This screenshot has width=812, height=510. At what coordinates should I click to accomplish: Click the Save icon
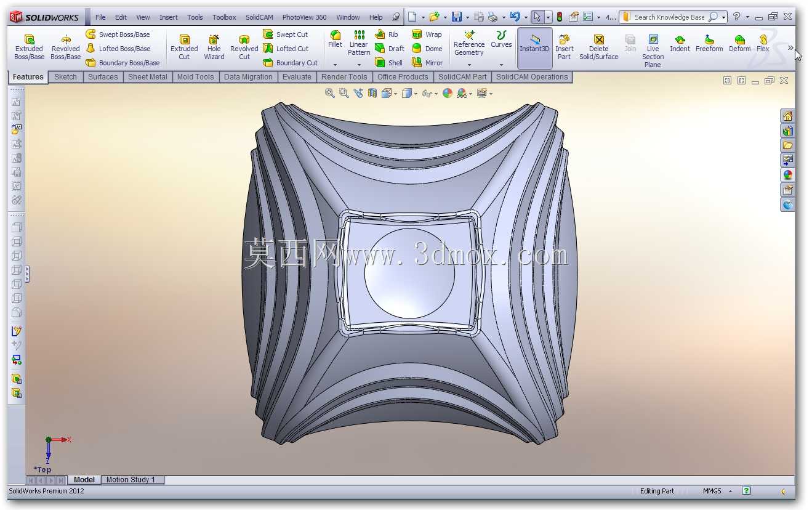tap(457, 17)
